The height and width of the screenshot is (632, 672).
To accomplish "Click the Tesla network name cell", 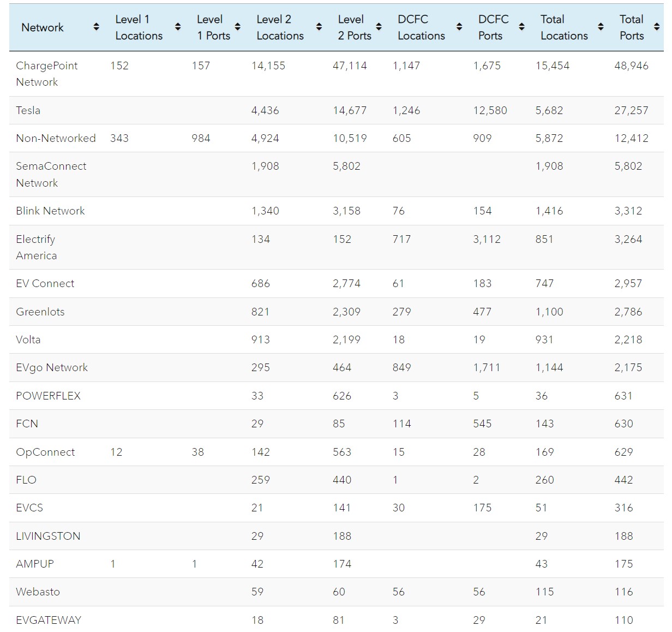I will coord(28,110).
